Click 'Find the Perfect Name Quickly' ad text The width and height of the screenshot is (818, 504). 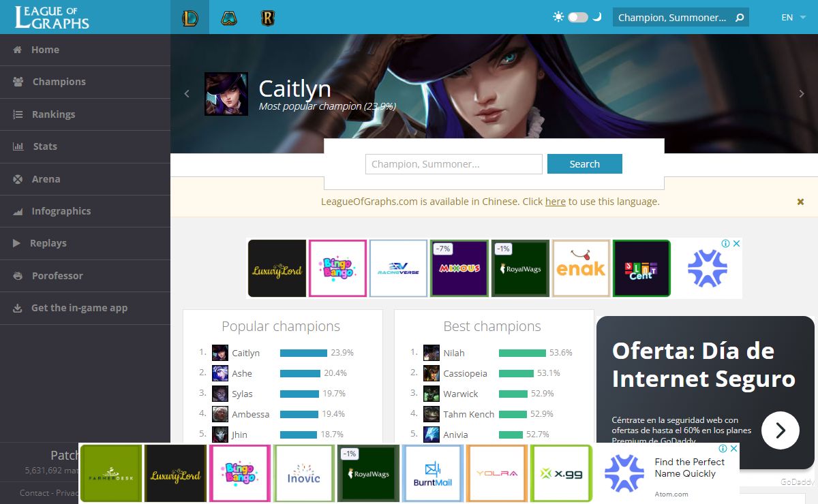pos(690,467)
